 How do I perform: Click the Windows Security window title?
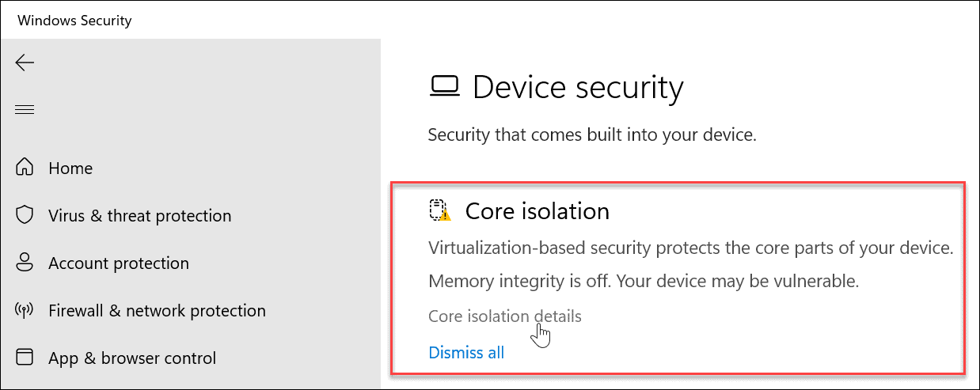click(74, 21)
